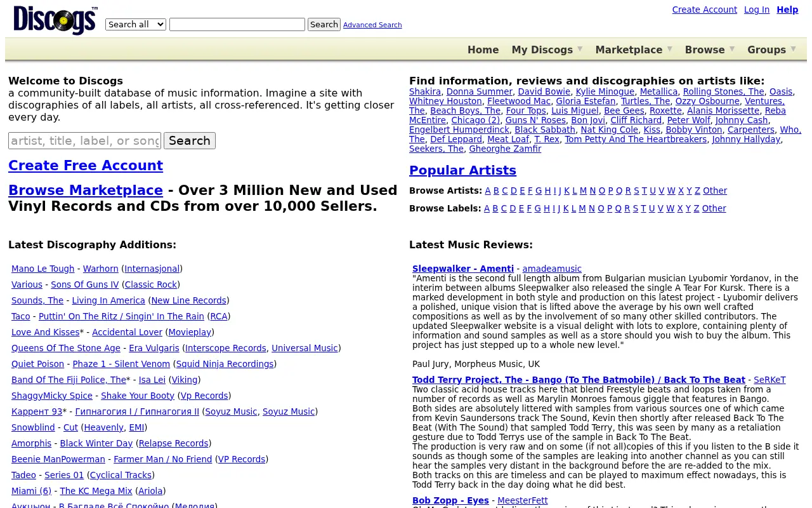Open the Metallica artist link
This screenshot has height=508, width=812.
click(x=658, y=91)
